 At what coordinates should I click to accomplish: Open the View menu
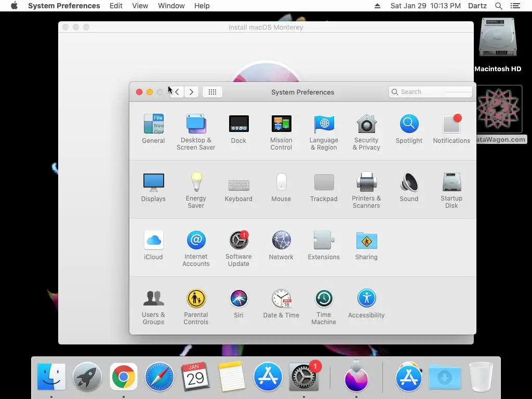coord(140,6)
